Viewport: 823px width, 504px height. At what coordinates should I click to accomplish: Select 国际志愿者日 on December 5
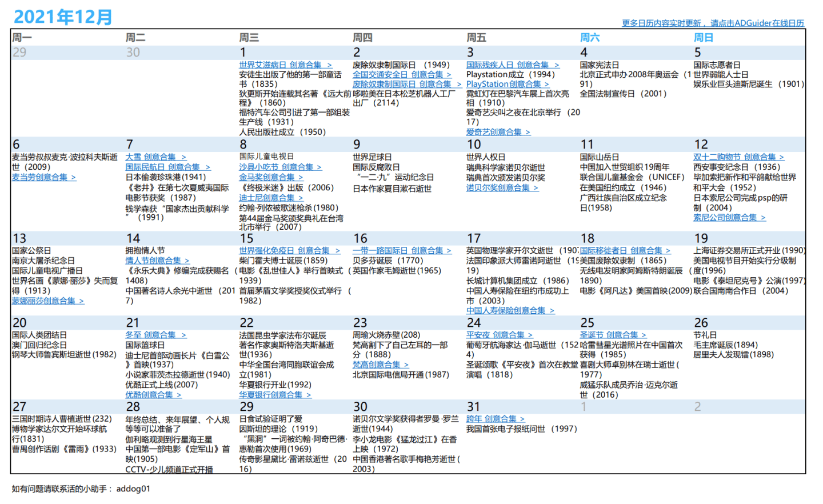click(x=717, y=65)
